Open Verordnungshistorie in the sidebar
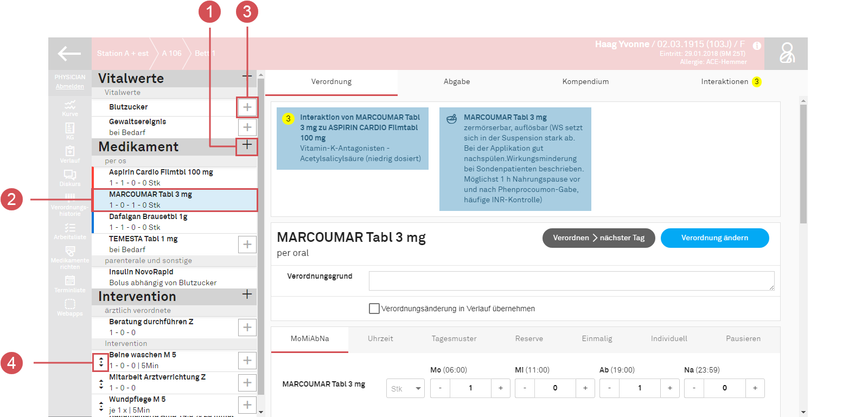 (70, 205)
